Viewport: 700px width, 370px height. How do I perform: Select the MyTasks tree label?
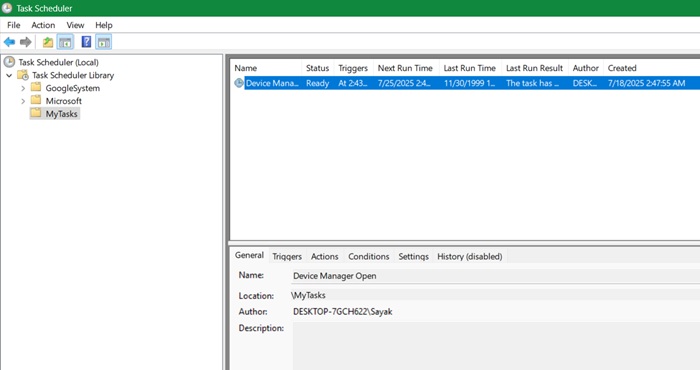(x=62, y=114)
